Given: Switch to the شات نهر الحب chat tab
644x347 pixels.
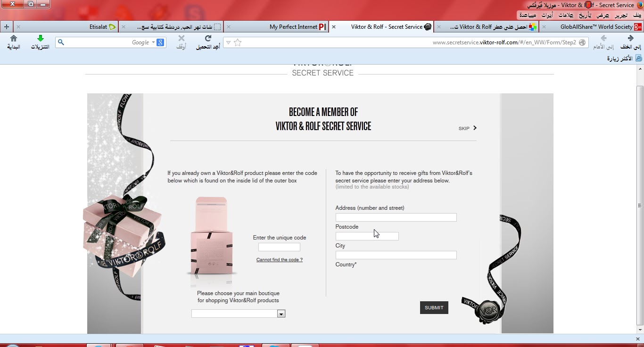Looking at the screenshot, I should 171,27.
